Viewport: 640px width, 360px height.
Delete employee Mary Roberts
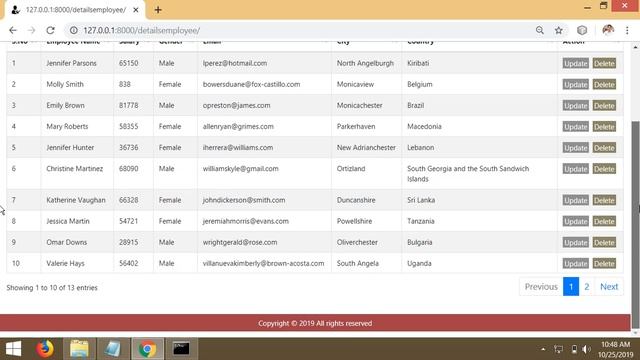coord(604,127)
